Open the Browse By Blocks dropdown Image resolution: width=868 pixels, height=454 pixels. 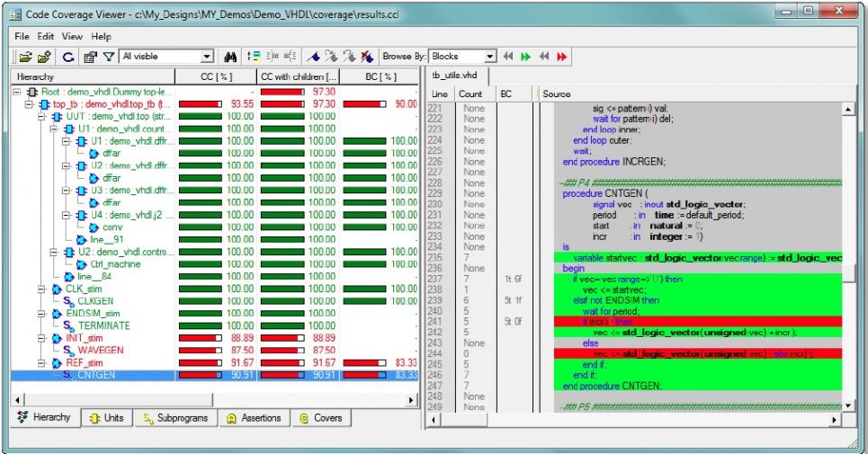click(490, 57)
